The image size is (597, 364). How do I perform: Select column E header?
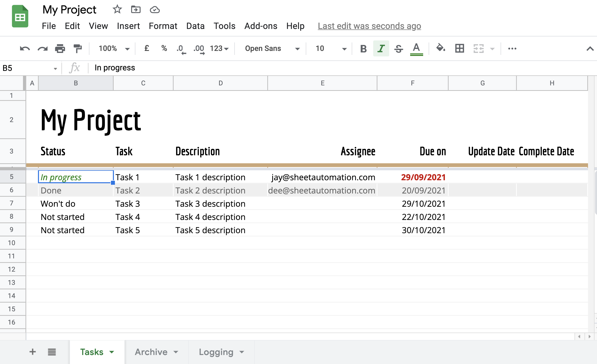pyautogui.click(x=322, y=83)
